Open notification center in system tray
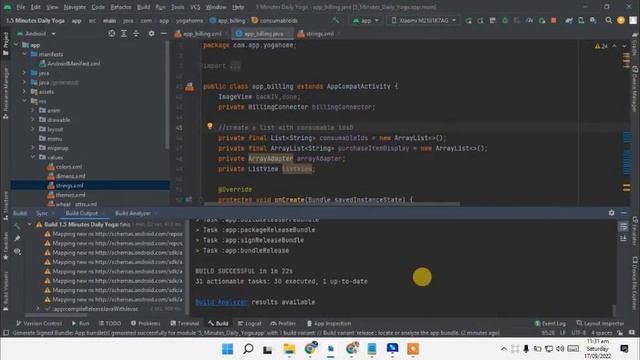The width and height of the screenshot is (640, 360). [x=624, y=349]
